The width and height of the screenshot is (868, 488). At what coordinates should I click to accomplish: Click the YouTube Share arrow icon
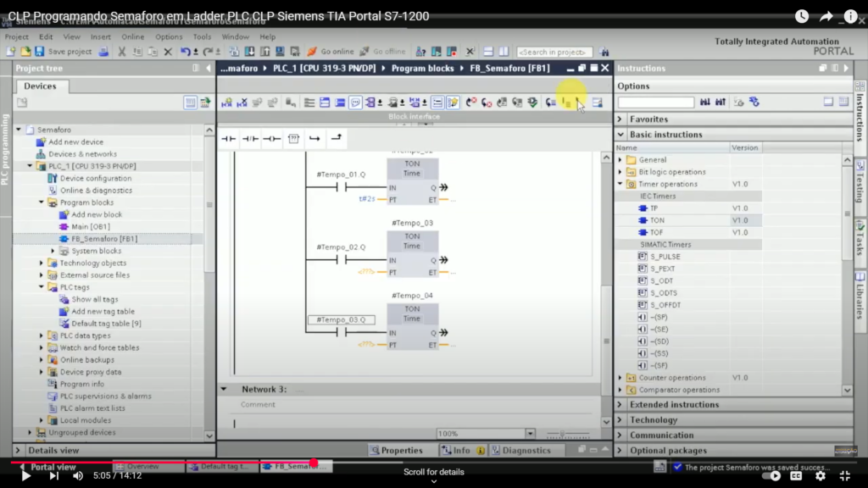click(x=826, y=16)
